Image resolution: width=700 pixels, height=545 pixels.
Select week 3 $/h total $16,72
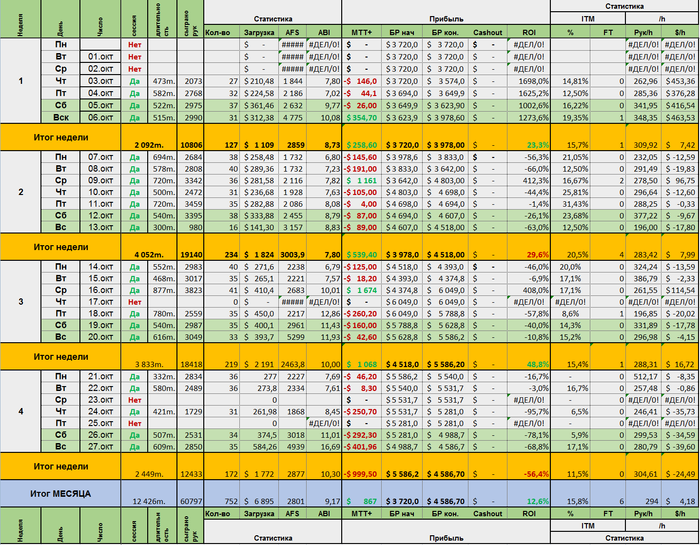679,357
